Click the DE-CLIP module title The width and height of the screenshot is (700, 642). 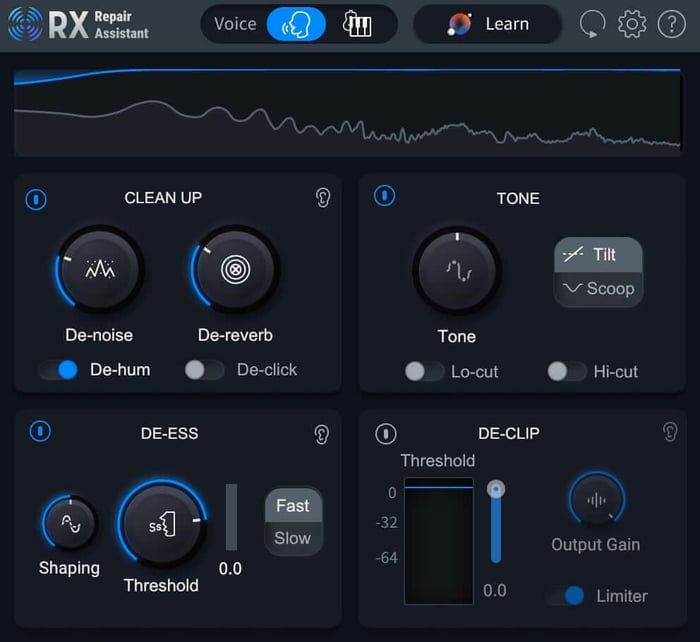[x=509, y=433]
